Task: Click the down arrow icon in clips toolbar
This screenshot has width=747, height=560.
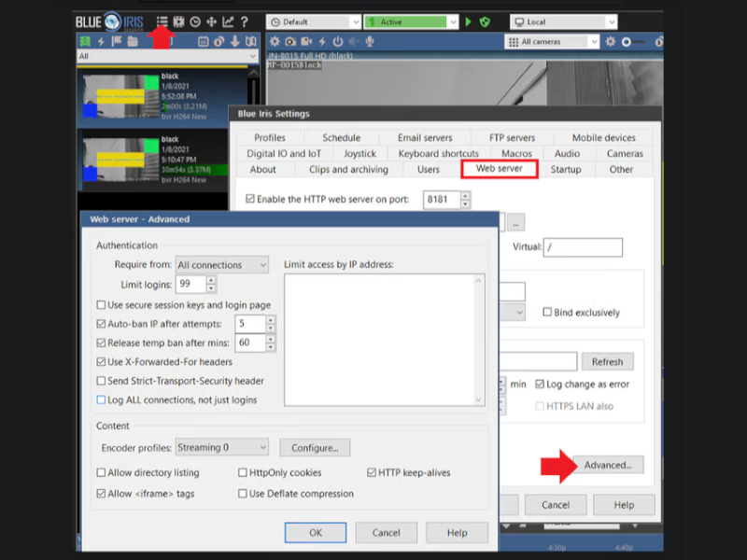Action: pyautogui.click(x=235, y=41)
